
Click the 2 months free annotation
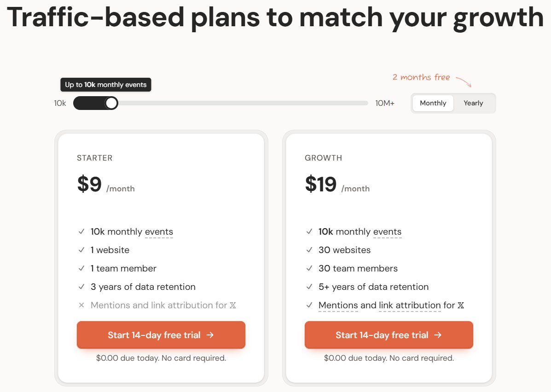421,77
